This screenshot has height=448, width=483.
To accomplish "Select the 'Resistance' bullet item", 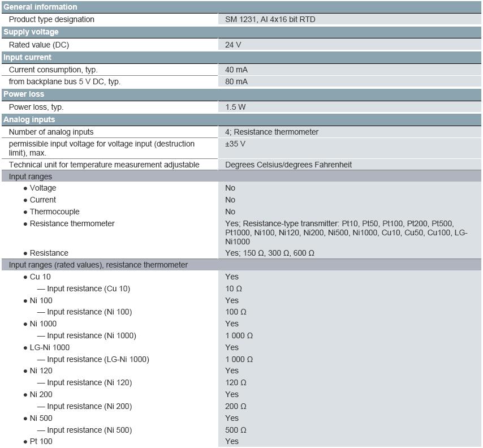I will (x=46, y=253).
